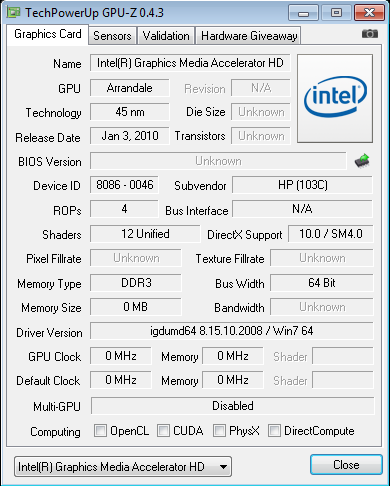Click the Memory Size field 0 MB

point(136,307)
